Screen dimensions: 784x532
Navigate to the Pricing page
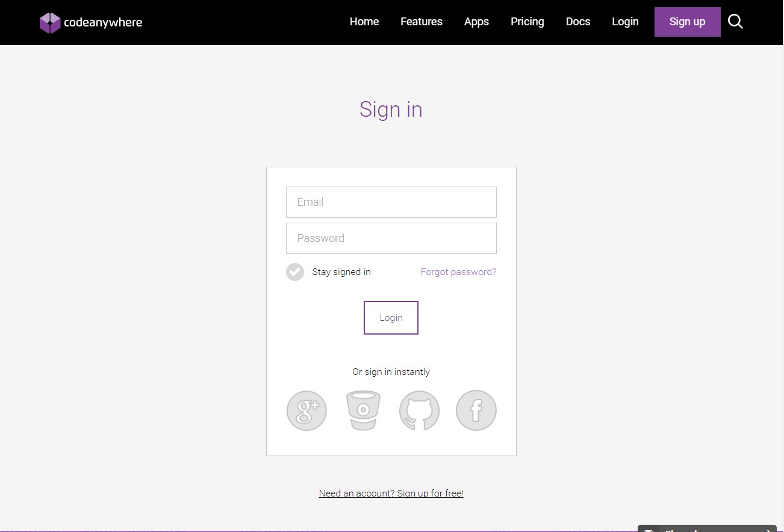(x=527, y=22)
